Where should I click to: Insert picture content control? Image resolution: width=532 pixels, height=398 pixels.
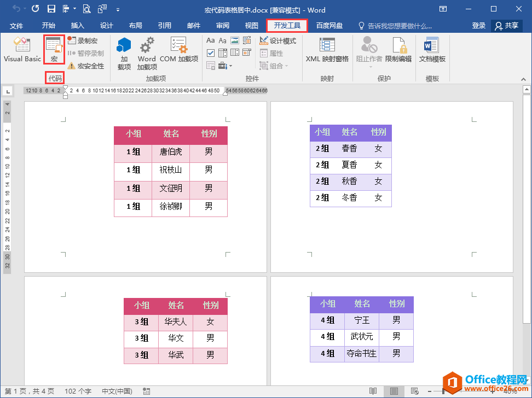(x=234, y=40)
